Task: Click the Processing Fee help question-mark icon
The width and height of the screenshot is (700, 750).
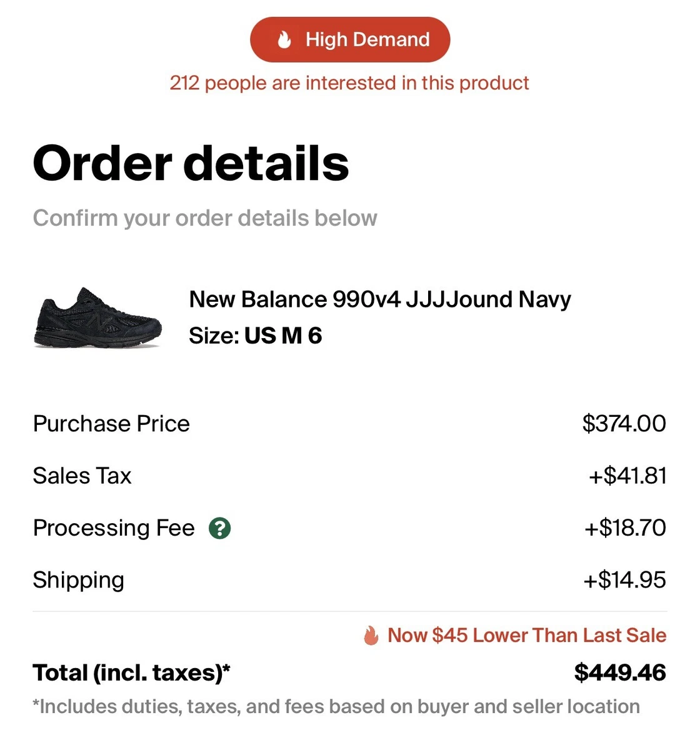Action: pos(219,529)
